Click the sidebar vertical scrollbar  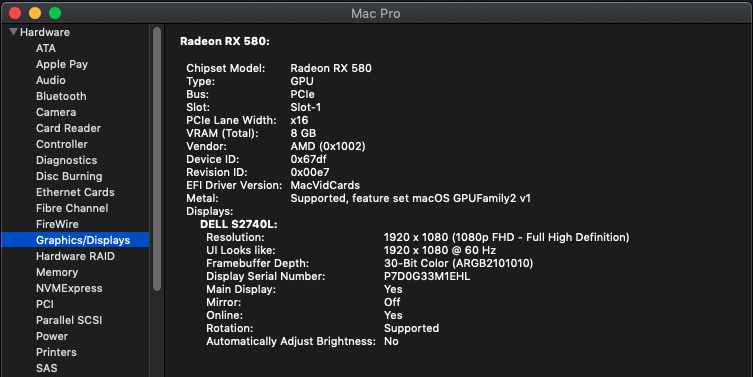pos(157,158)
